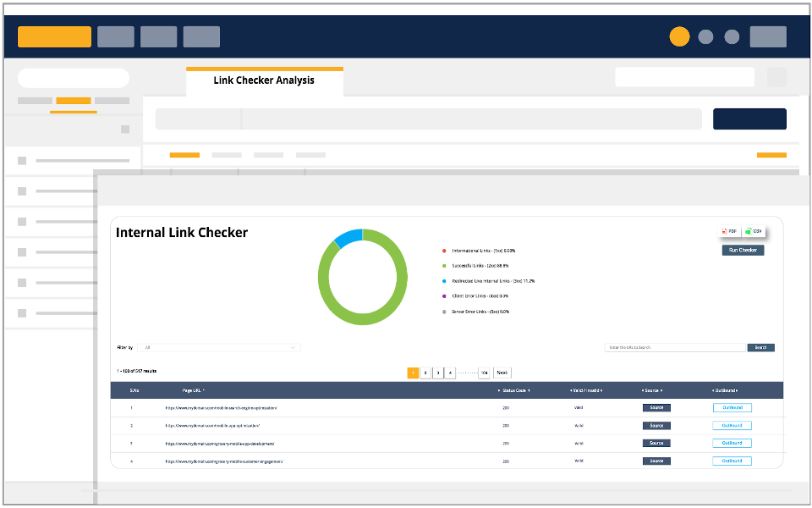Image resolution: width=812 pixels, height=508 pixels.
Task: Click the Run Checker button
Action: click(743, 250)
